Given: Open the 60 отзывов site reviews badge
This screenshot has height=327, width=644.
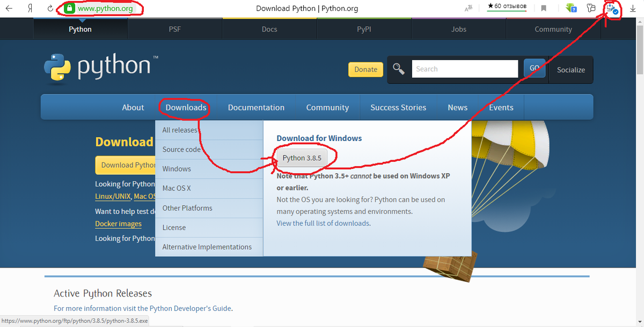Looking at the screenshot, I should [x=507, y=7].
